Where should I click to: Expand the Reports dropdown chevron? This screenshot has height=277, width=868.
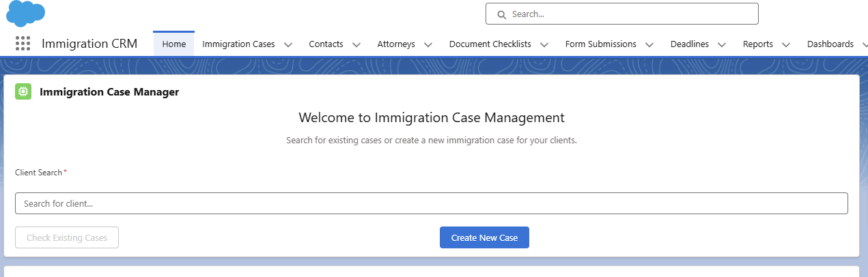786,44
